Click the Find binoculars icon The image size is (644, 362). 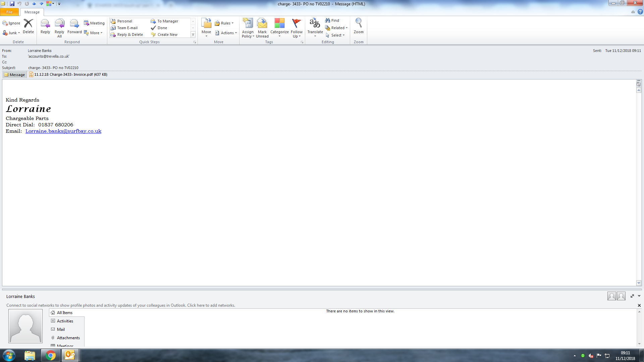[x=328, y=20]
